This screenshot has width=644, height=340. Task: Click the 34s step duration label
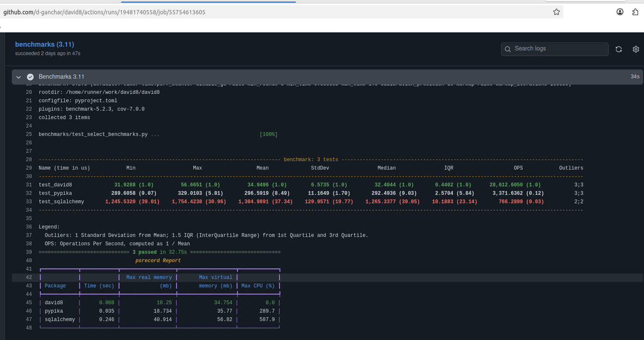[635, 77]
